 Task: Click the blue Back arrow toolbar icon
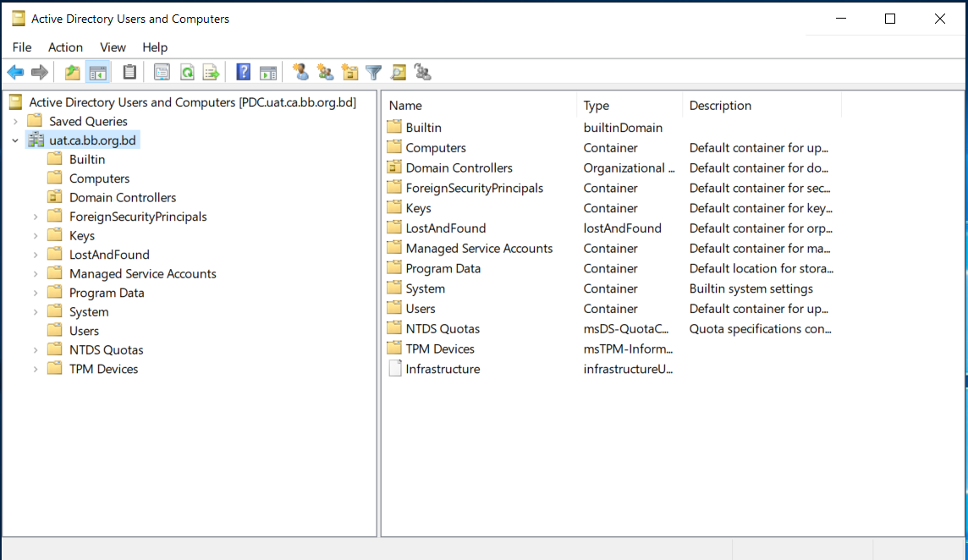(15, 72)
